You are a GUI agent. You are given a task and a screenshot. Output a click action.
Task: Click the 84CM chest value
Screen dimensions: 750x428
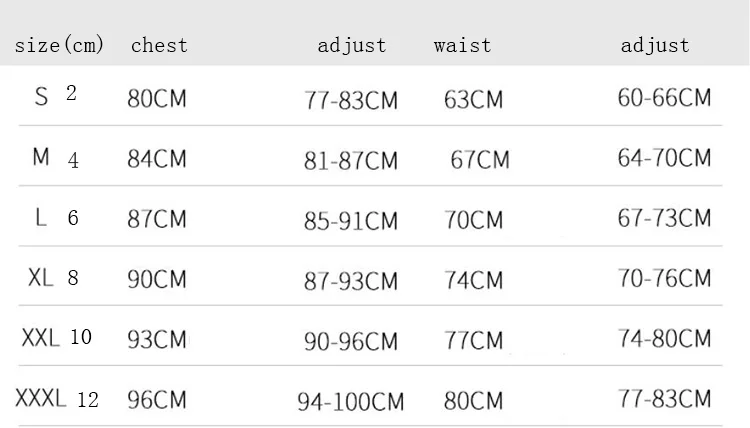(x=157, y=160)
